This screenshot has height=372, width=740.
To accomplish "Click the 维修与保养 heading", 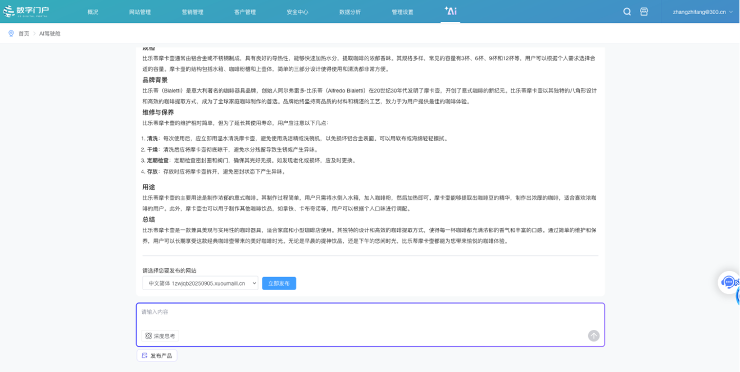I will click(159, 112).
